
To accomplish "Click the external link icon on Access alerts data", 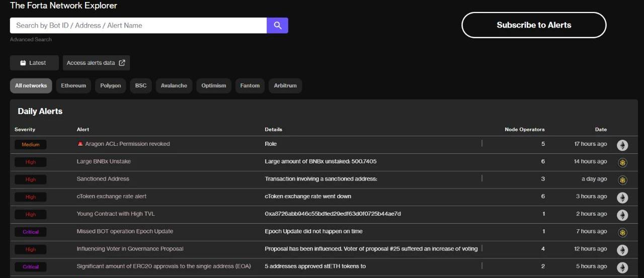I will (122, 63).
